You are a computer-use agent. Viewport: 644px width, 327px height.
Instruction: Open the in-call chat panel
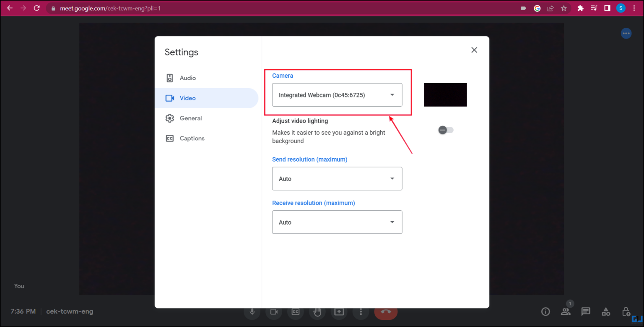(x=585, y=311)
